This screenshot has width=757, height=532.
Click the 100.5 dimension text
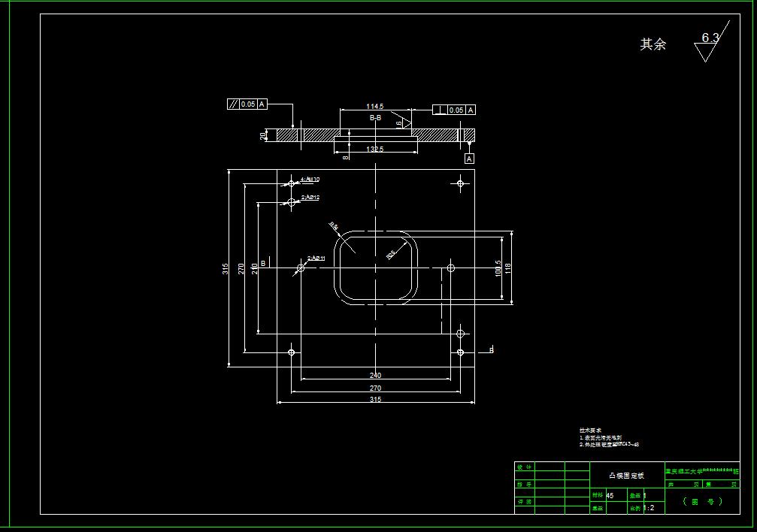pos(498,268)
